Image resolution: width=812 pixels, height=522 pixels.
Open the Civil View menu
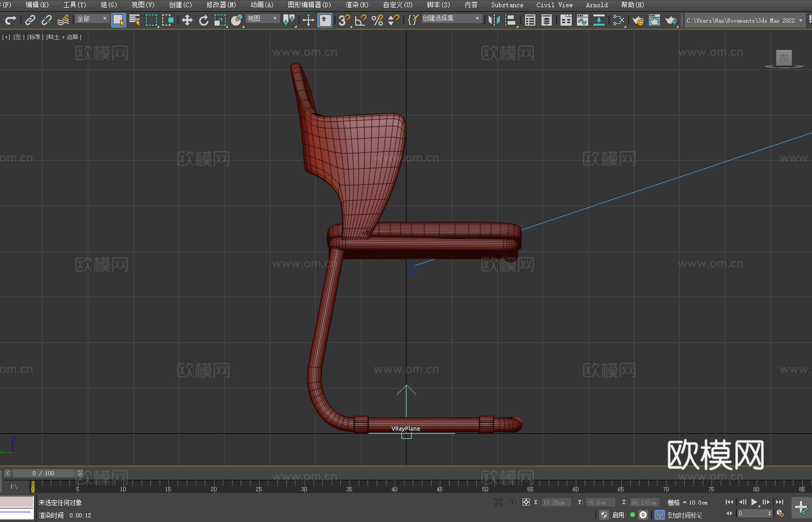[554, 5]
